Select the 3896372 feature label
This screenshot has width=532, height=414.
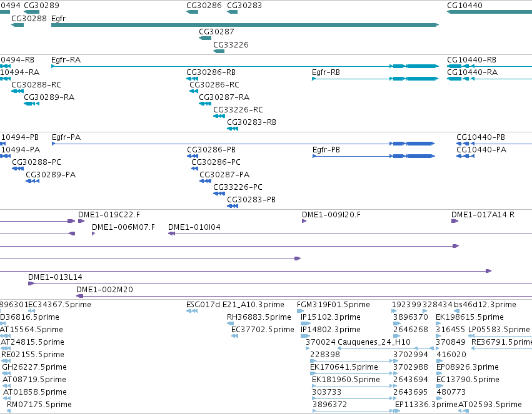(x=329, y=405)
